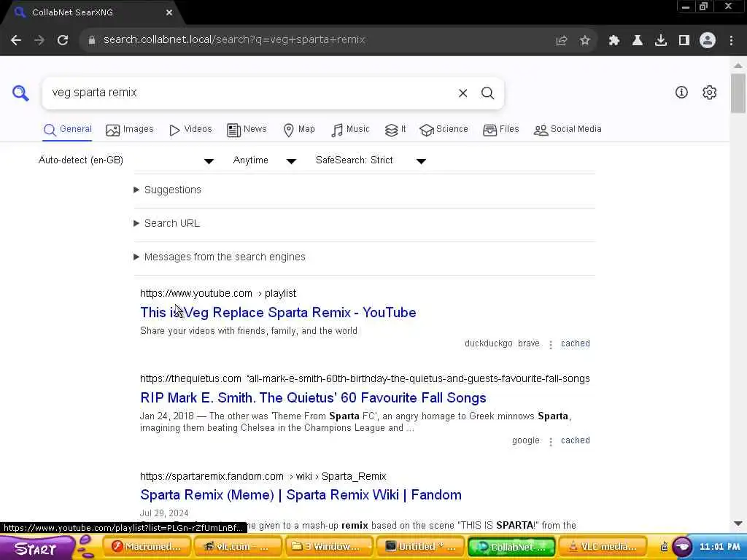Open This is Veg Replace Sparta Remix link

[278, 313]
